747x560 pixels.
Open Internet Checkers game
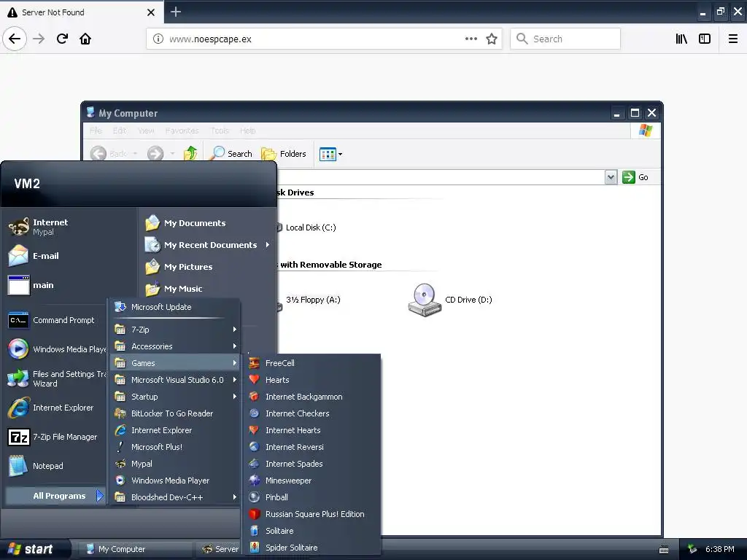311,413
